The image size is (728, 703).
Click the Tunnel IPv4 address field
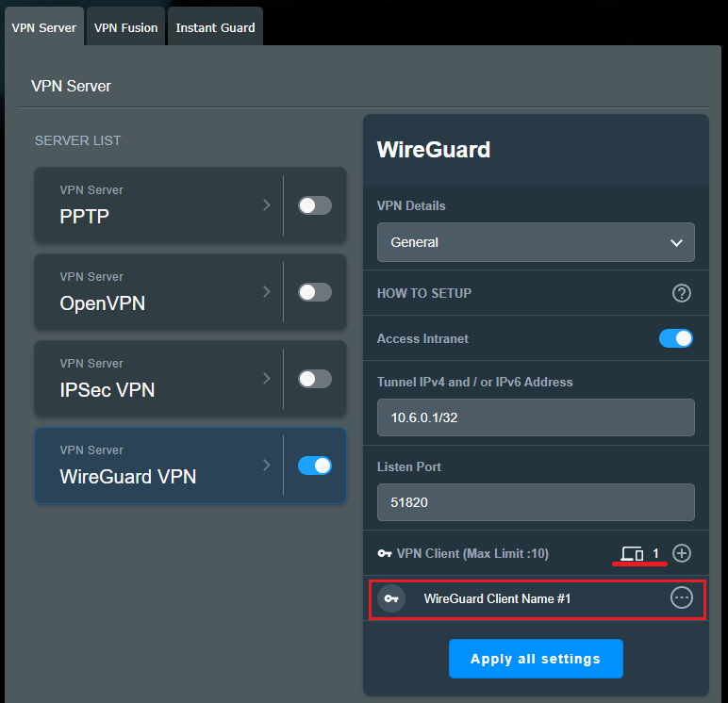click(536, 417)
